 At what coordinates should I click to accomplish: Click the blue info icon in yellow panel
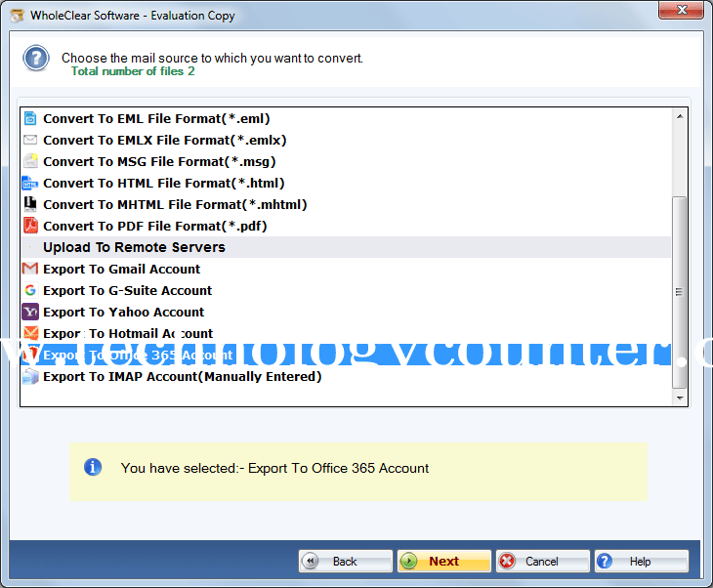click(x=93, y=468)
